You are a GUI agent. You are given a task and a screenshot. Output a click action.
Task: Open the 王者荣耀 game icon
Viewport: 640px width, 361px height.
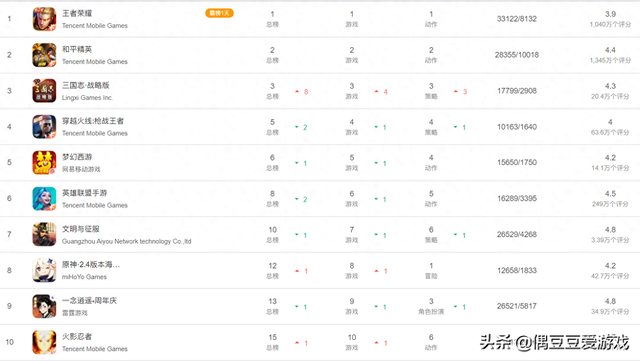[44, 19]
